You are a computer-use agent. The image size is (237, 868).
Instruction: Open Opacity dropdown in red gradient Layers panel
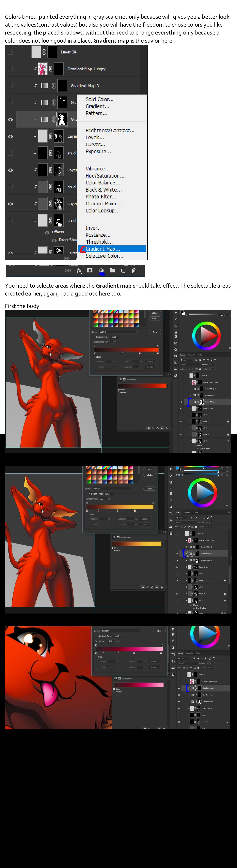pyautogui.click(x=214, y=365)
